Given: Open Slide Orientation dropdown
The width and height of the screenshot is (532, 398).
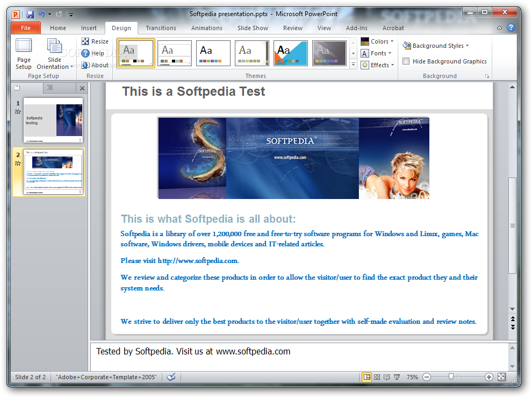Looking at the screenshot, I should tap(55, 54).
